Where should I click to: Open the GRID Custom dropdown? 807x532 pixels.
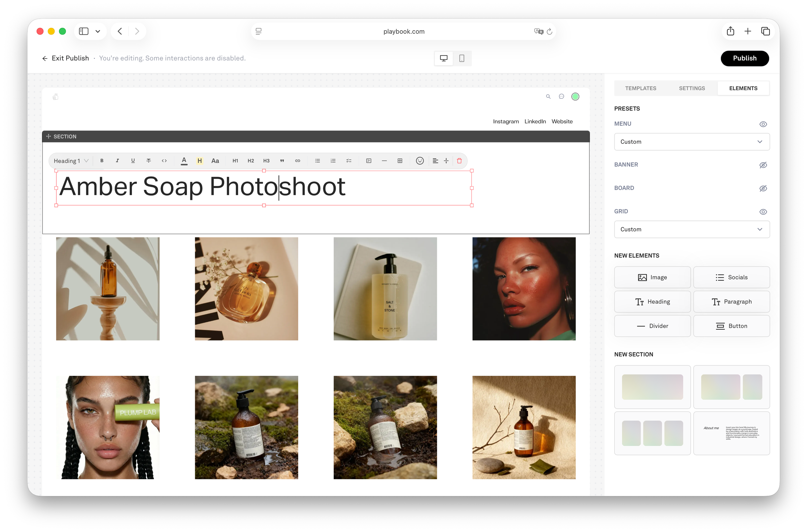692,229
